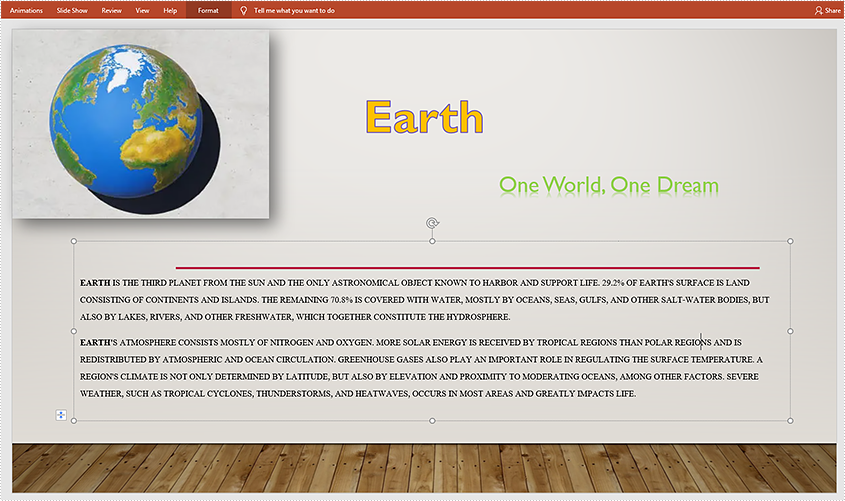Select the Format tab

[208, 10]
